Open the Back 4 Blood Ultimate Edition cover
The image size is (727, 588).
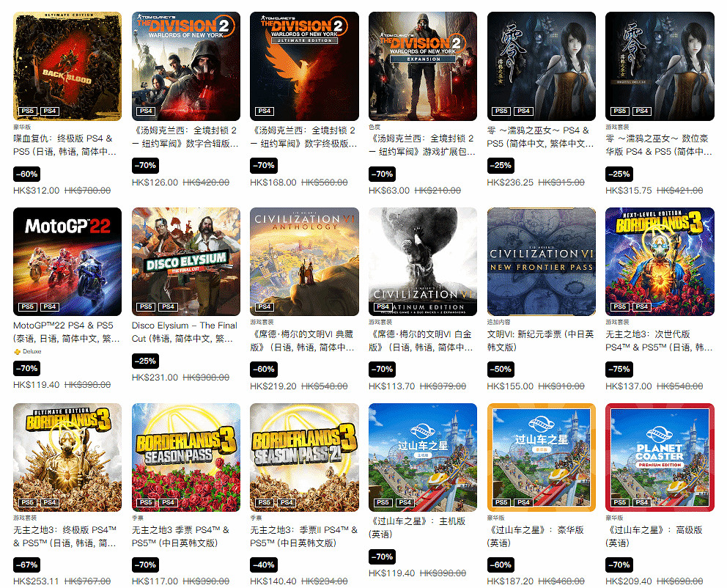pyautogui.click(x=67, y=66)
